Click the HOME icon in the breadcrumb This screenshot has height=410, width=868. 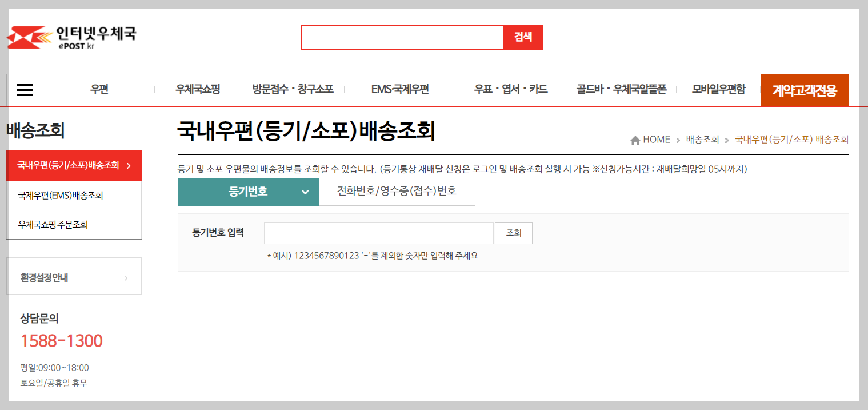636,139
